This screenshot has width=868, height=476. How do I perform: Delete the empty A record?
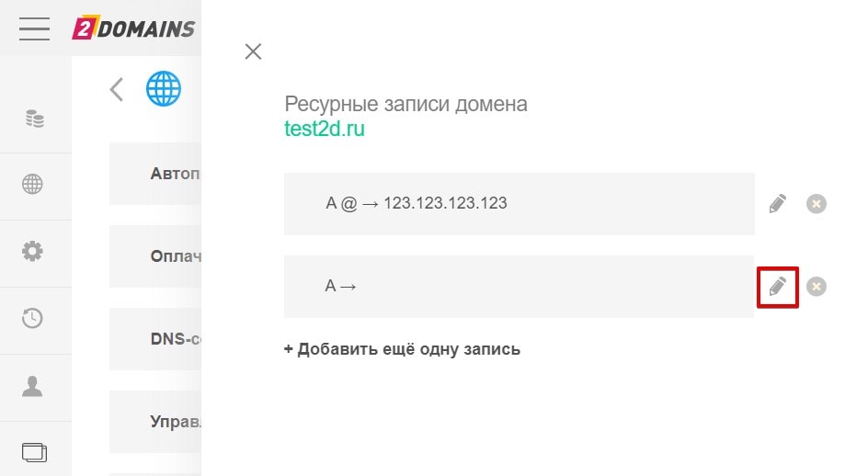tap(817, 287)
